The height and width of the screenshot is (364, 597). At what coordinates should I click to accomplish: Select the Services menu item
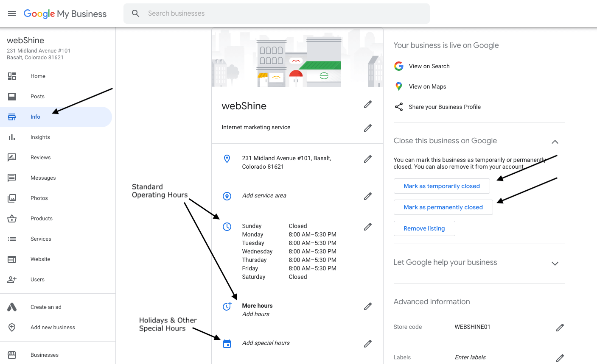pyautogui.click(x=40, y=239)
